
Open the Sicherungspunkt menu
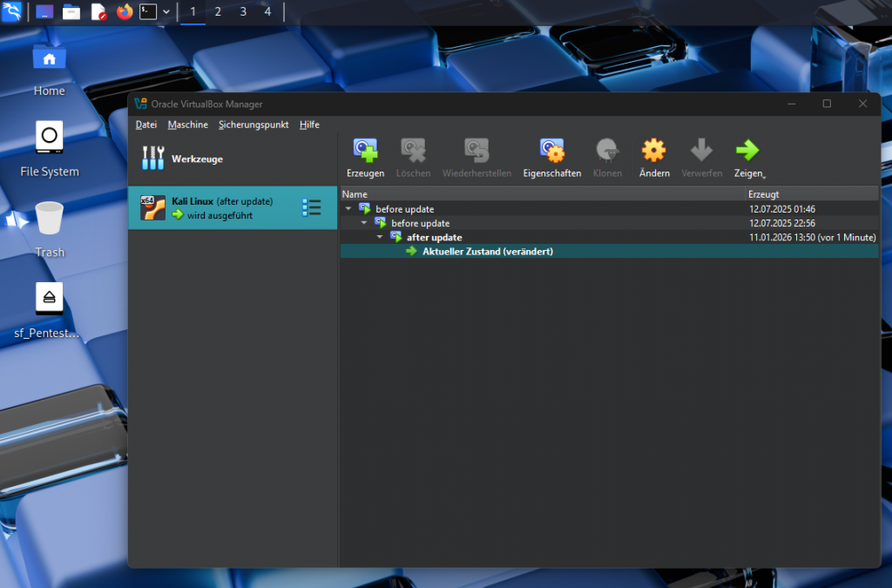253,125
